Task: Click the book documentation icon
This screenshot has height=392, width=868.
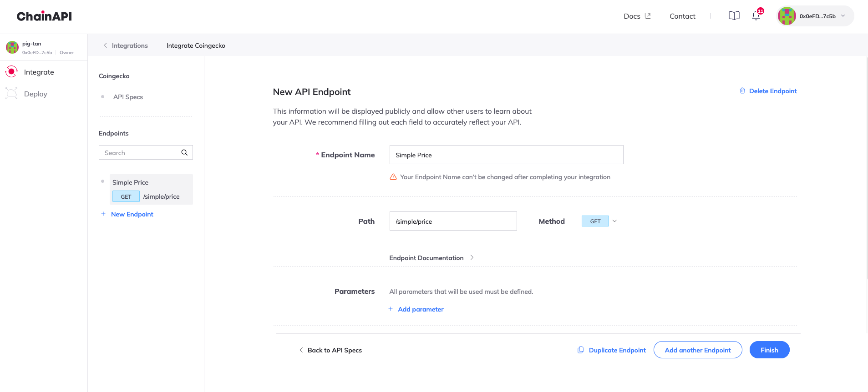Action: tap(734, 16)
